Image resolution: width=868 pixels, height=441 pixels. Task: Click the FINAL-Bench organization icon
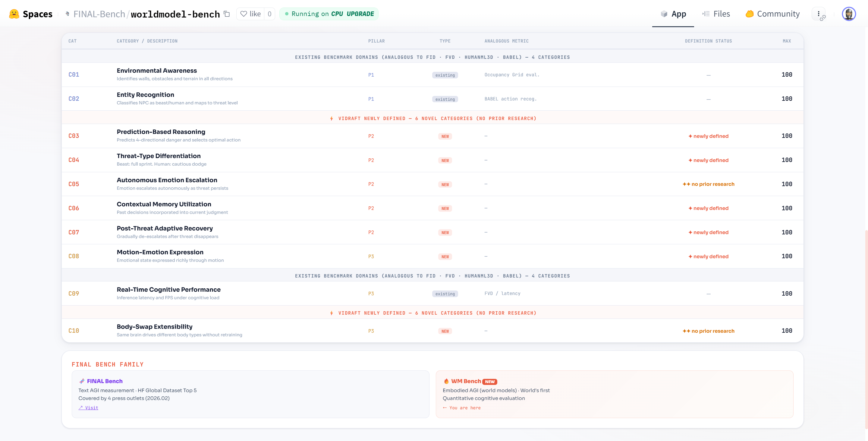click(68, 14)
